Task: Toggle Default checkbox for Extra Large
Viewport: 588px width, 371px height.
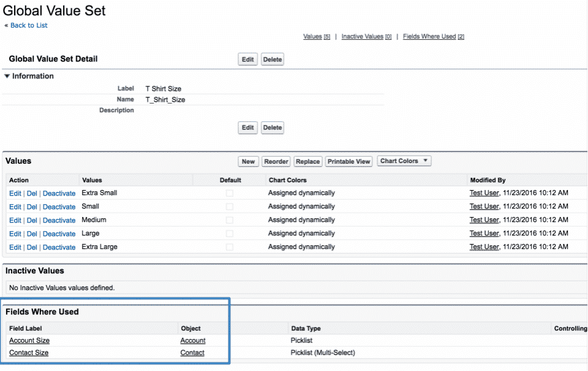Action: (x=230, y=247)
